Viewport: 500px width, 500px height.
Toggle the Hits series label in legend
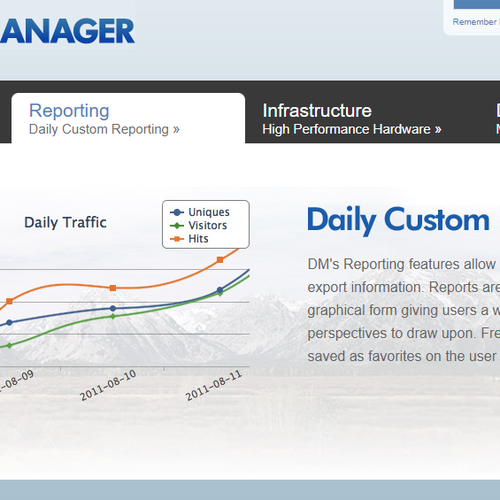[198, 239]
